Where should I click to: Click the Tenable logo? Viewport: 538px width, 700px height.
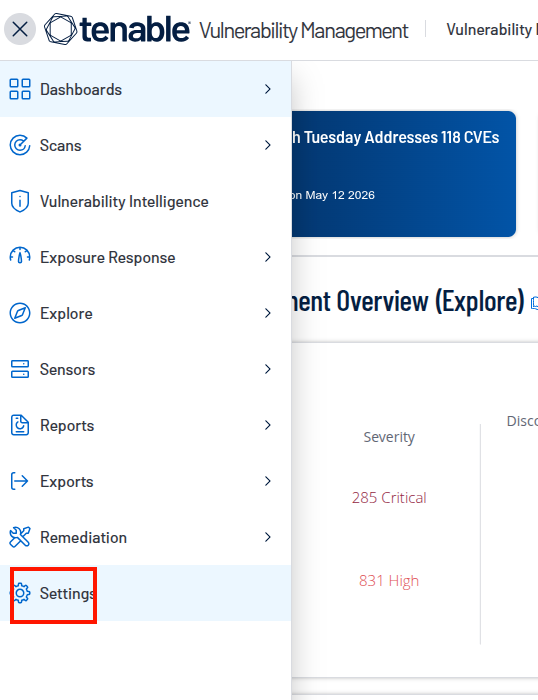tap(117, 29)
